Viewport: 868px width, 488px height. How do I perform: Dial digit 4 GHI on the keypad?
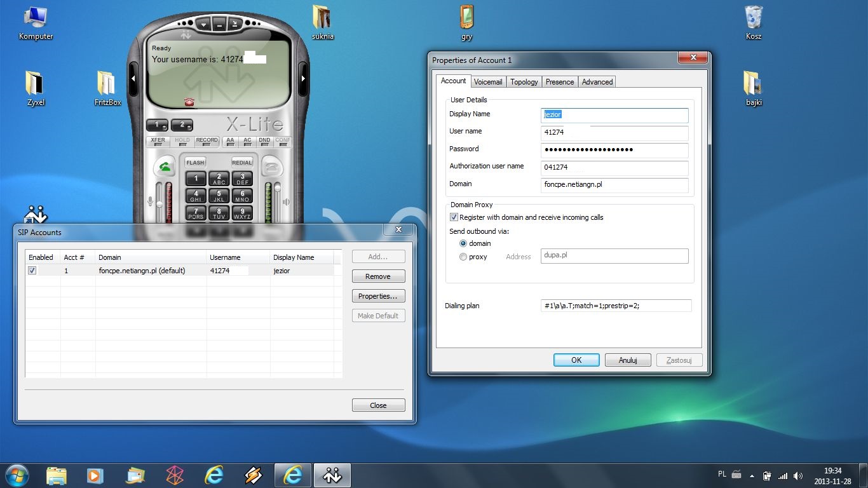click(196, 196)
